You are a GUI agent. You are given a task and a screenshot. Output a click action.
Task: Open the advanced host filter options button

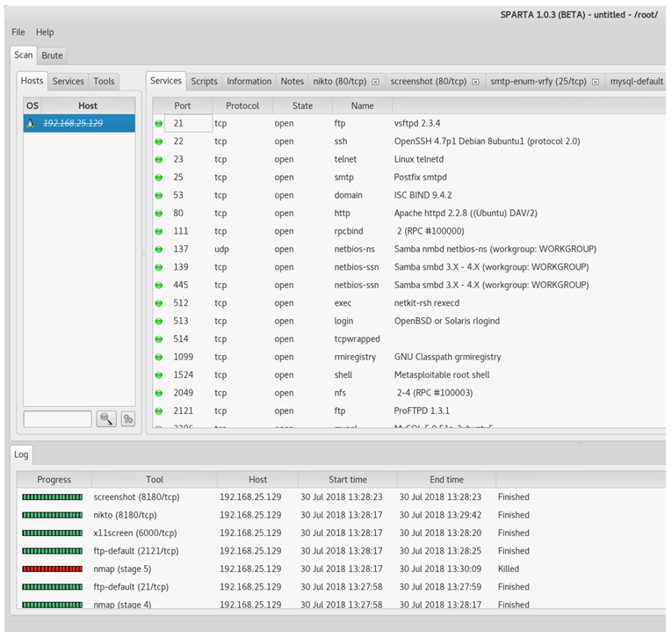[127, 419]
